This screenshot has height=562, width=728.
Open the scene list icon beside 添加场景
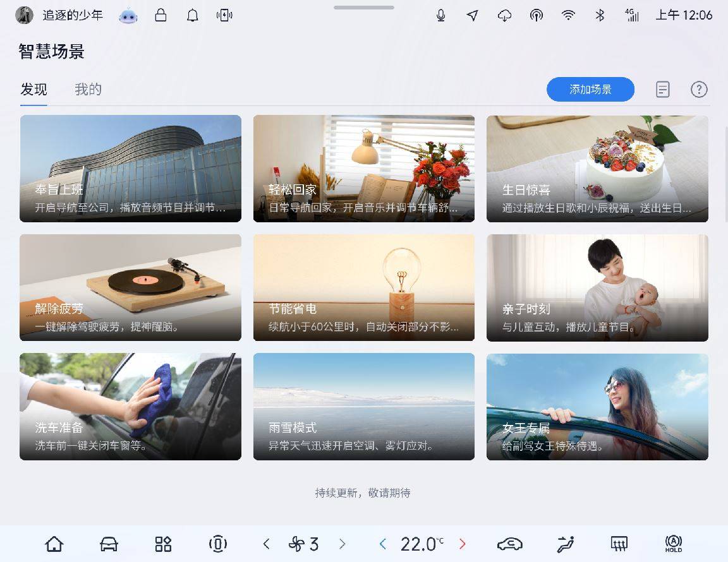pos(662,89)
